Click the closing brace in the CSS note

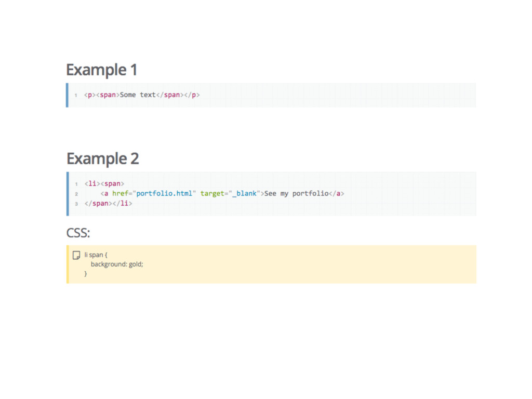pos(86,273)
